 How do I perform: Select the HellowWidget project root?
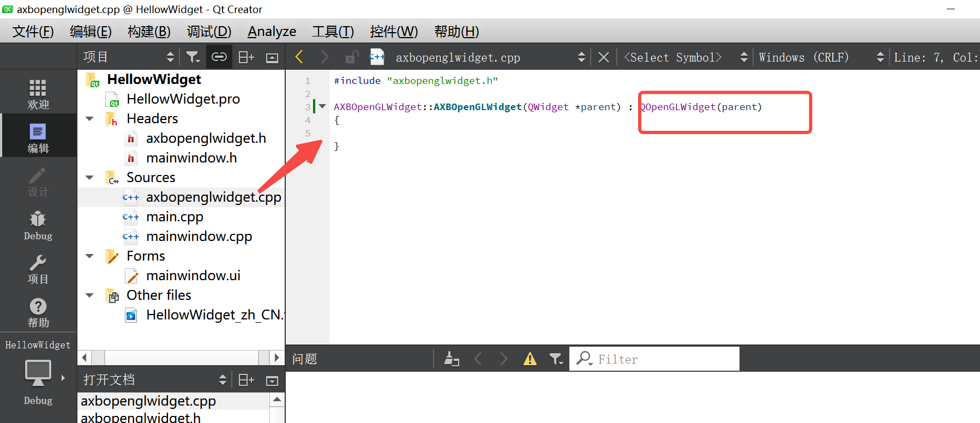pos(154,80)
